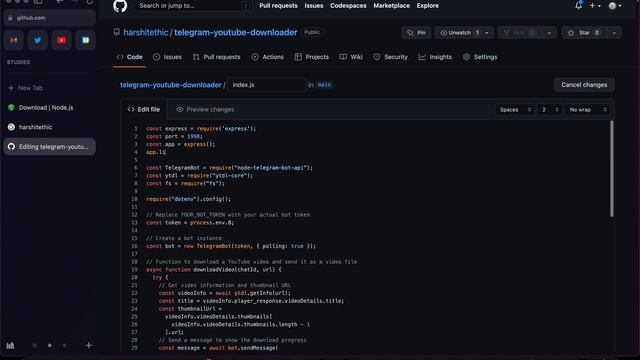Image resolution: width=640 pixels, height=360 pixels.
Task: Open the repository Settings tab
Action: [480, 57]
